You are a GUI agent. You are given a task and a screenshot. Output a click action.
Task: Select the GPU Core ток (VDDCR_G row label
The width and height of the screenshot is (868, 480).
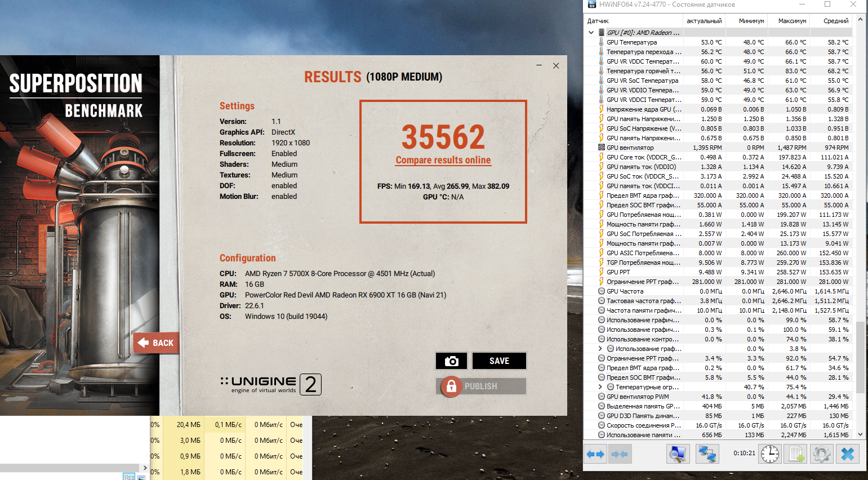click(644, 157)
